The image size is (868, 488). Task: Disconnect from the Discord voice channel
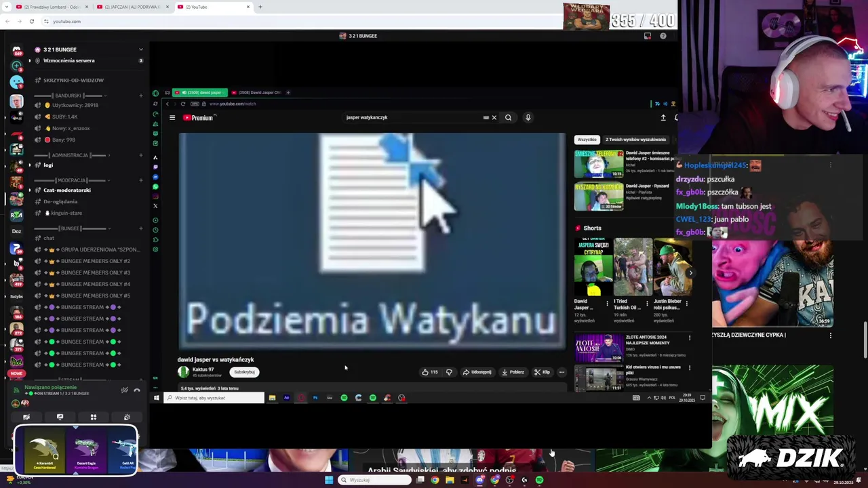(137, 390)
